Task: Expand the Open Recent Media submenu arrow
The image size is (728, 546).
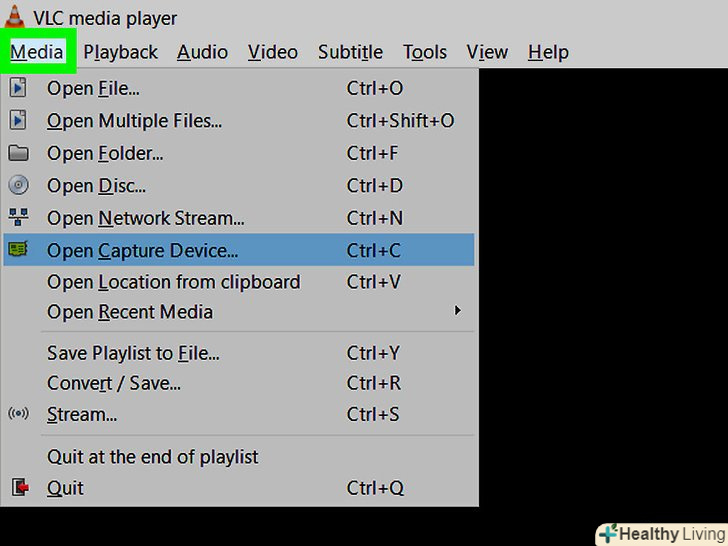Action: pos(458,311)
